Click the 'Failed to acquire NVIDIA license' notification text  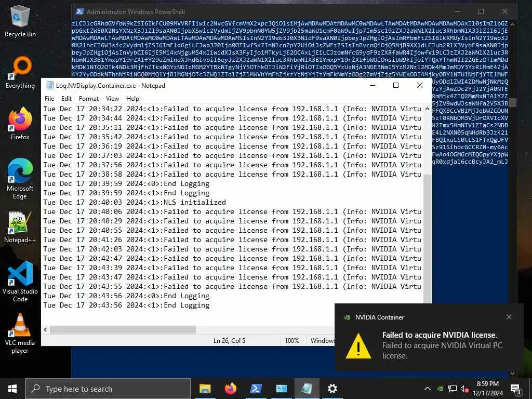tap(440, 335)
